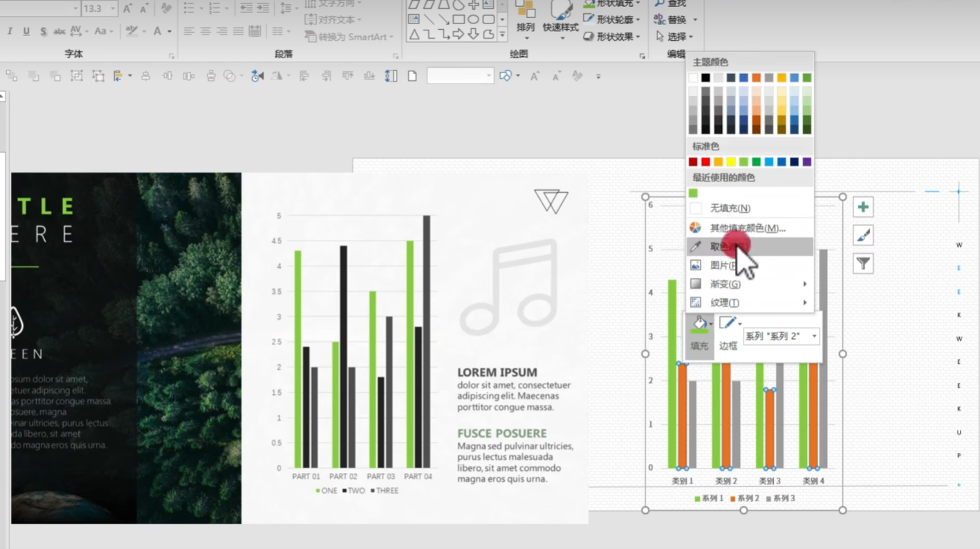Select the recently used green swatch
Screen dimensions: 980x549
coord(693,193)
